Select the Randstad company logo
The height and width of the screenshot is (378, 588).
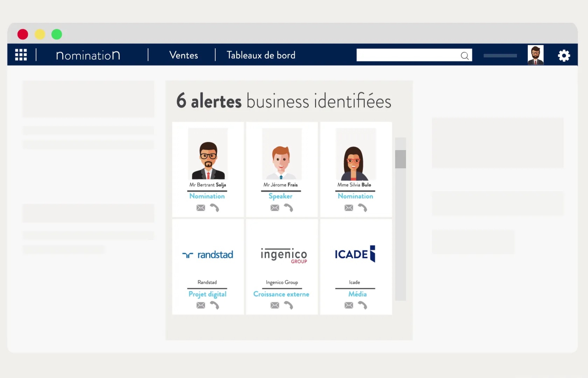[208, 255]
